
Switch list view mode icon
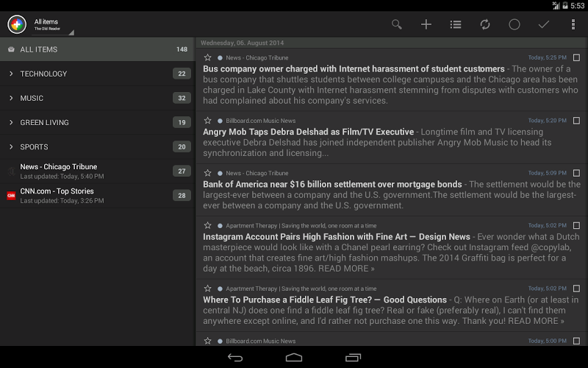tap(456, 25)
